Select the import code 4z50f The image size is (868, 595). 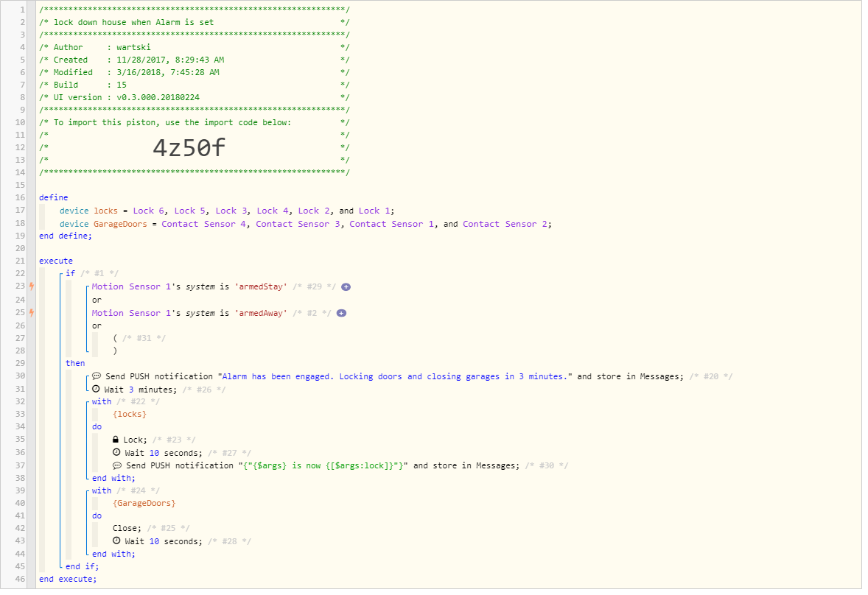tap(189, 147)
